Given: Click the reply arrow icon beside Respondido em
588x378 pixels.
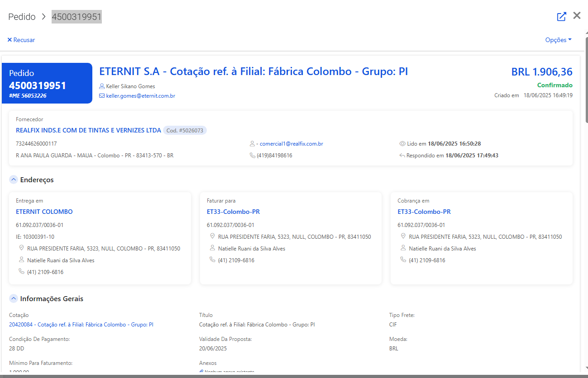Looking at the screenshot, I should click(x=402, y=156).
